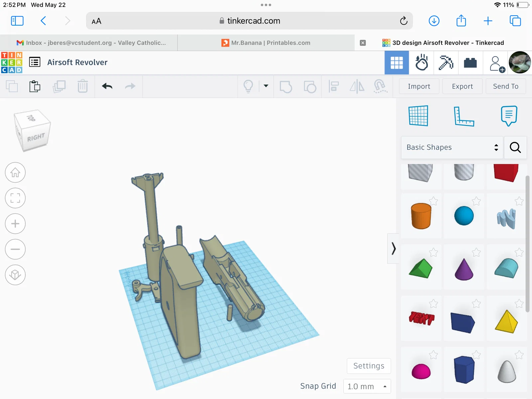Open the design list menu icon
532x399 pixels.
coord(35,62)
